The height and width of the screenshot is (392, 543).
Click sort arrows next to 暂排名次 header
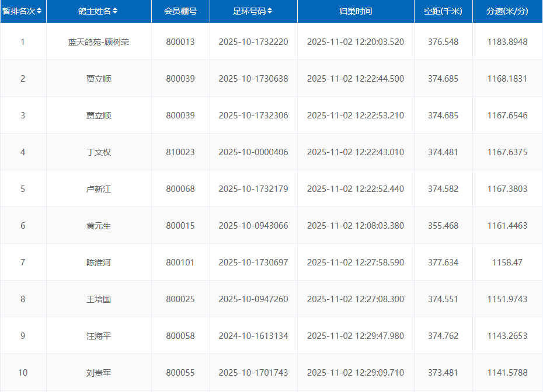coord(39,12)
